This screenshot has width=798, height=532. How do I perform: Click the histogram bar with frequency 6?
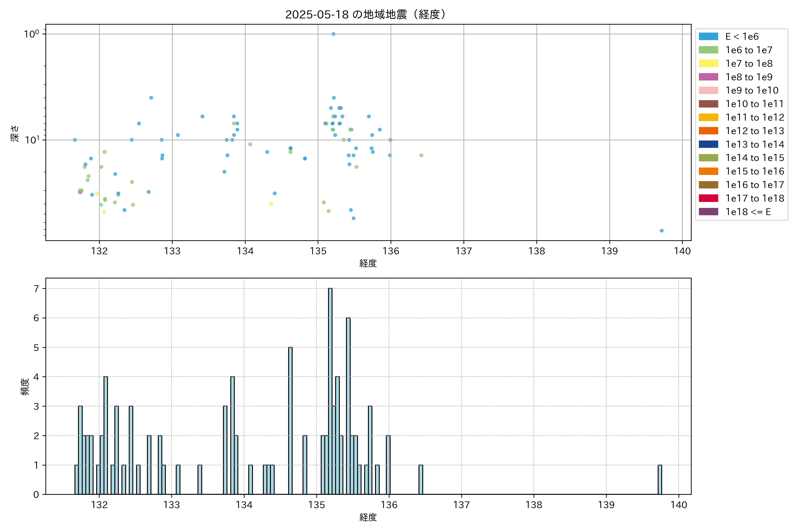pos(348,405)
